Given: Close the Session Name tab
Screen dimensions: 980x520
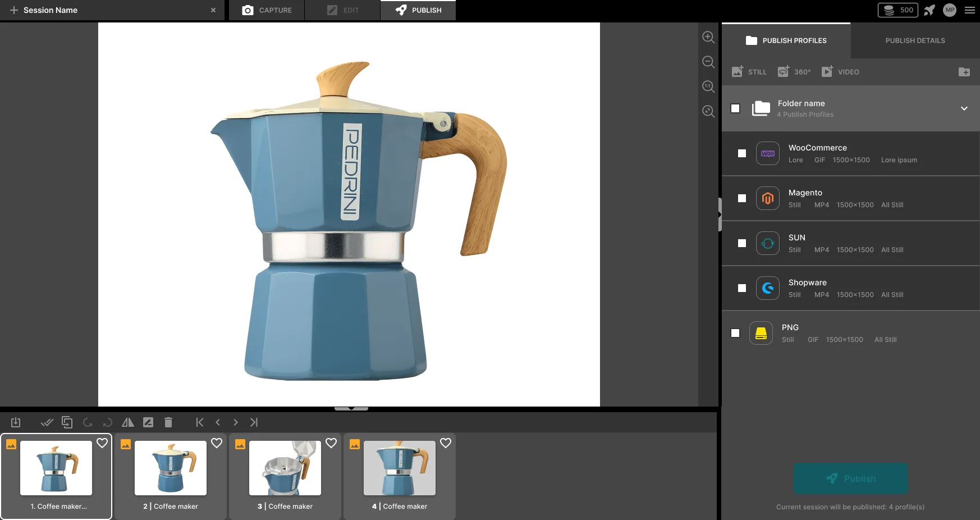Looking at the screenshot, I should (213, 10).
